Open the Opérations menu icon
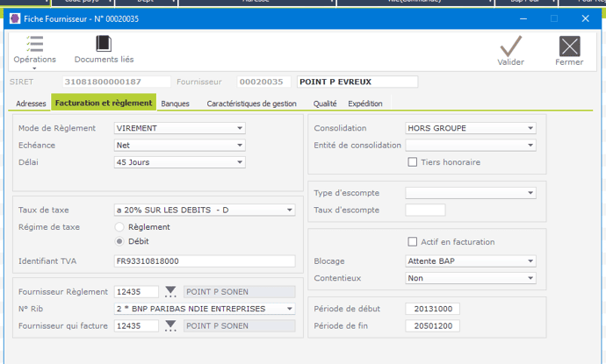The height and width of the screenshot is (364, 606). pos(35,44)
